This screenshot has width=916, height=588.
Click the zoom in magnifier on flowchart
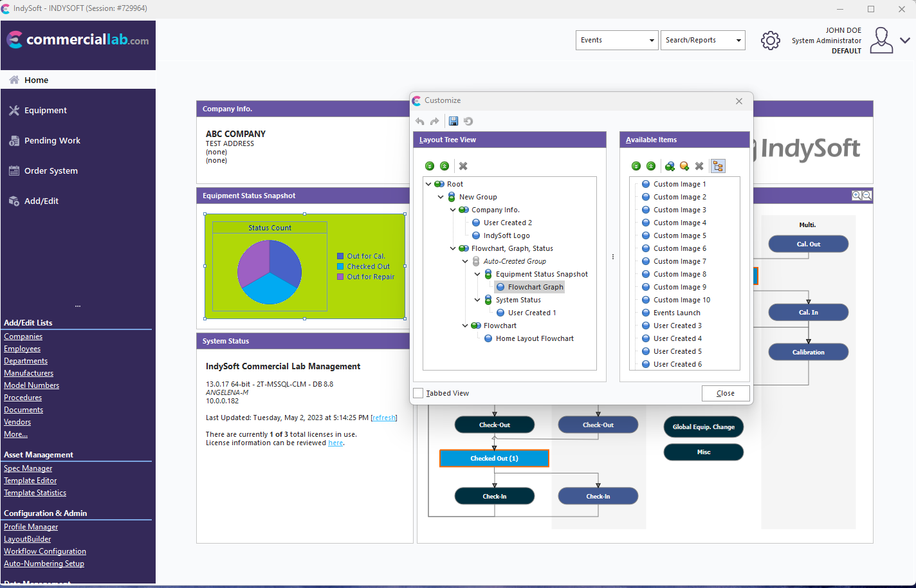pos(857,196)
